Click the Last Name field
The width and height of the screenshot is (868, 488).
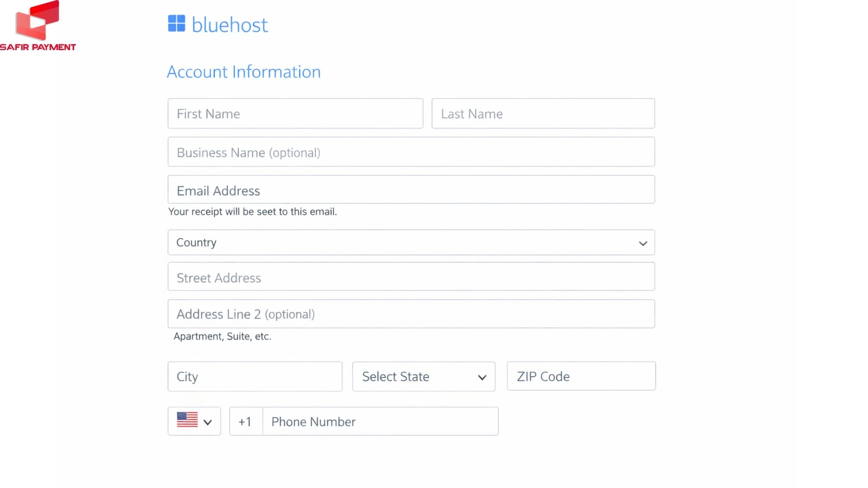pos(542,113)
